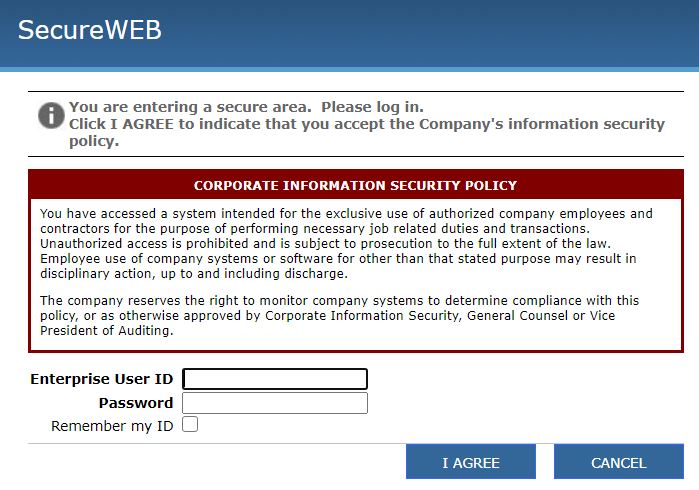Click the information icon beside the login notice
Screen dimensions: 699x490
pyautogui.click(x=51, y=115)
